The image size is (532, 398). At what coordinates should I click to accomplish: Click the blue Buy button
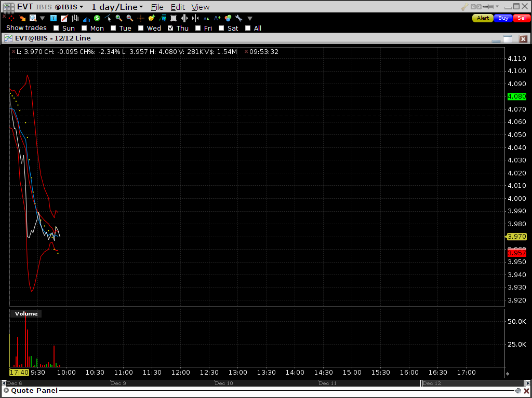pos(503,18)
